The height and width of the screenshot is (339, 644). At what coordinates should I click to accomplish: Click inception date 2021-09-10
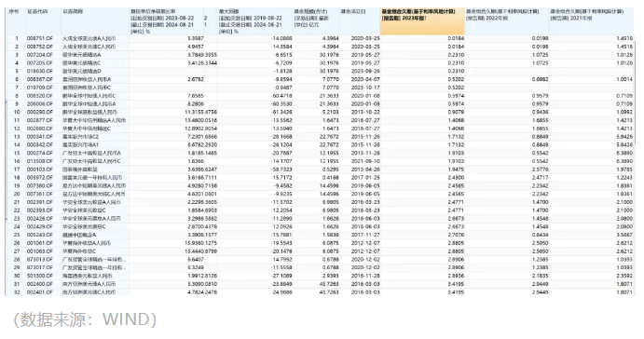[365, 161]
